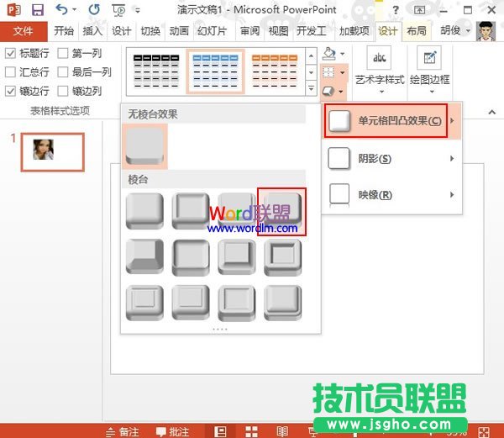Image resolution: width=504 pixels, height=438 pixels.
Task: Expand table styles gallery More button
Action: coord(311,88)
